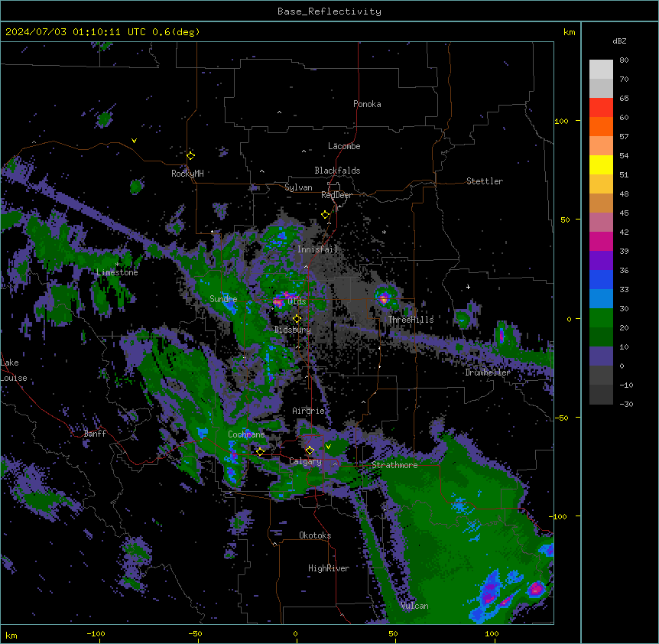
Task: Click the Okotoks label
Action: coord(315,535)
